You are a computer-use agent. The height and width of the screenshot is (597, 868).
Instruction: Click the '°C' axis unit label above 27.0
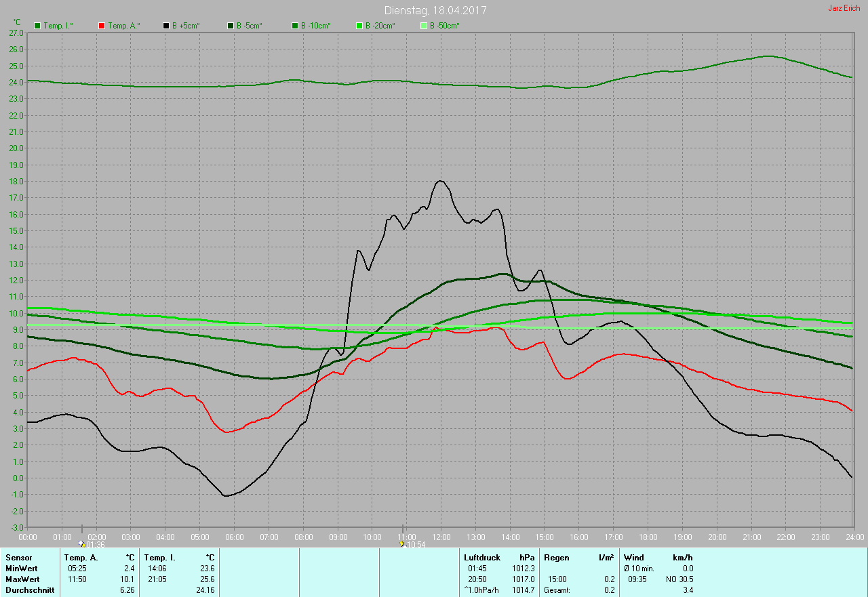(x=17, y=22)
